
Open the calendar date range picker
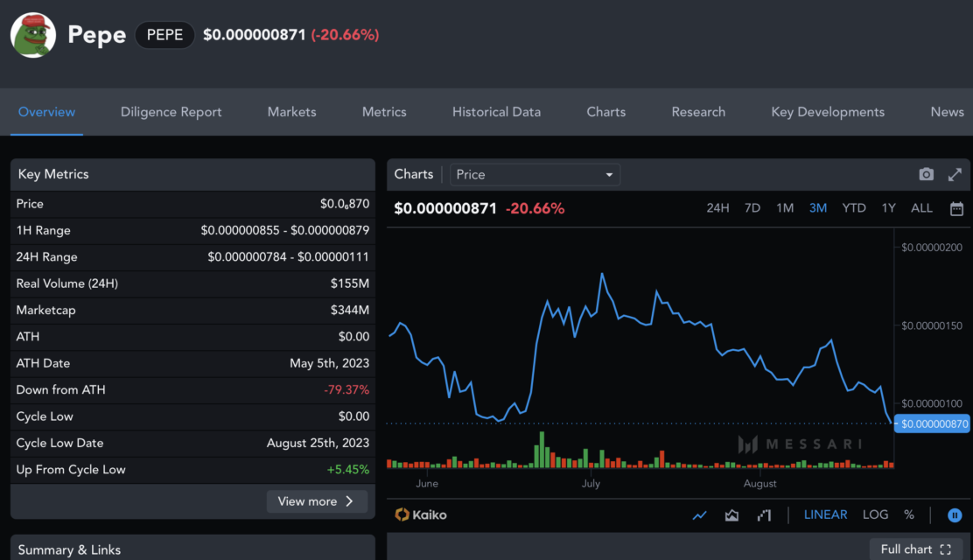956,208
